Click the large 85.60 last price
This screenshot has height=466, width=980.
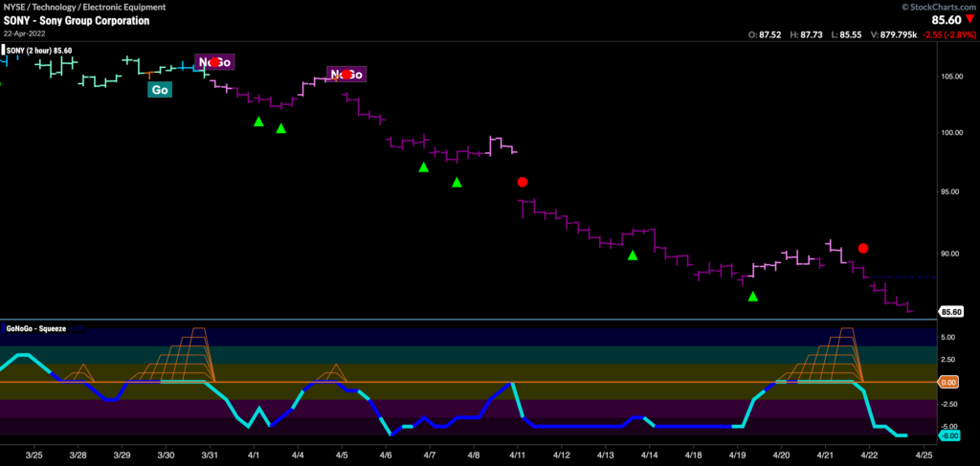coord(947,20)
